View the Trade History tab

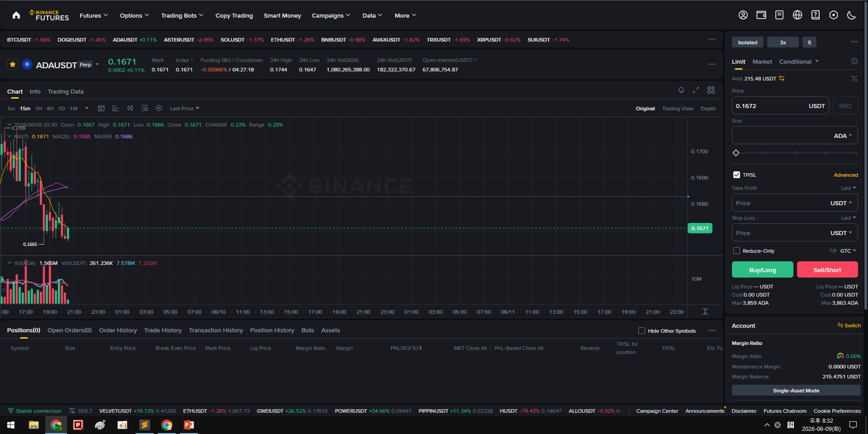(x=163, y=330)
